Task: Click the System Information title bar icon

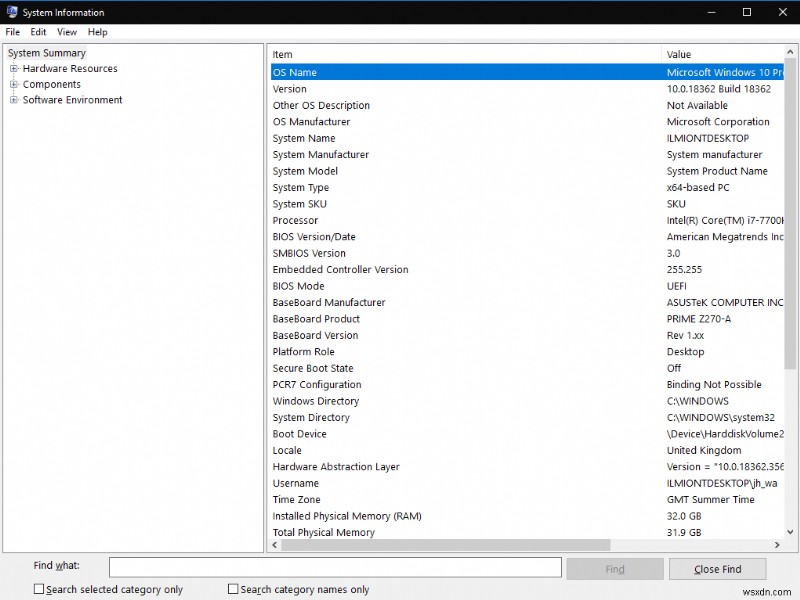Action: coord(11,12)
